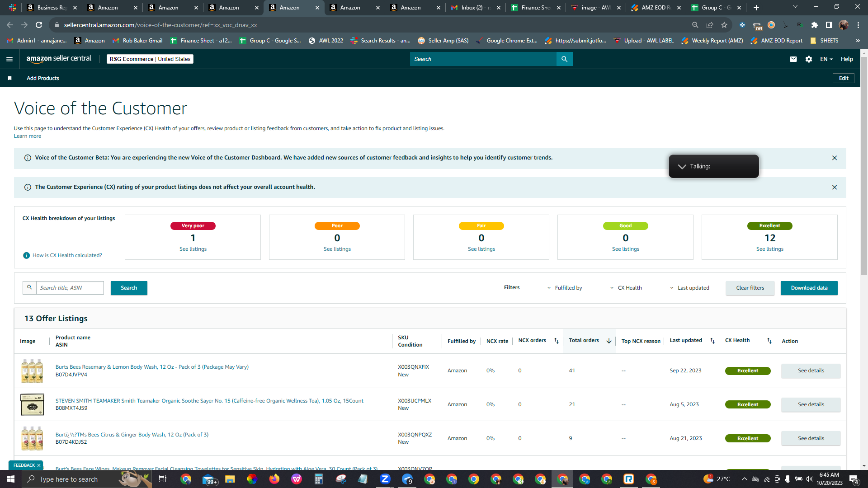Open the Chrome extensions puzzle icon
868x488 pixels.
[x=815, y=25]
